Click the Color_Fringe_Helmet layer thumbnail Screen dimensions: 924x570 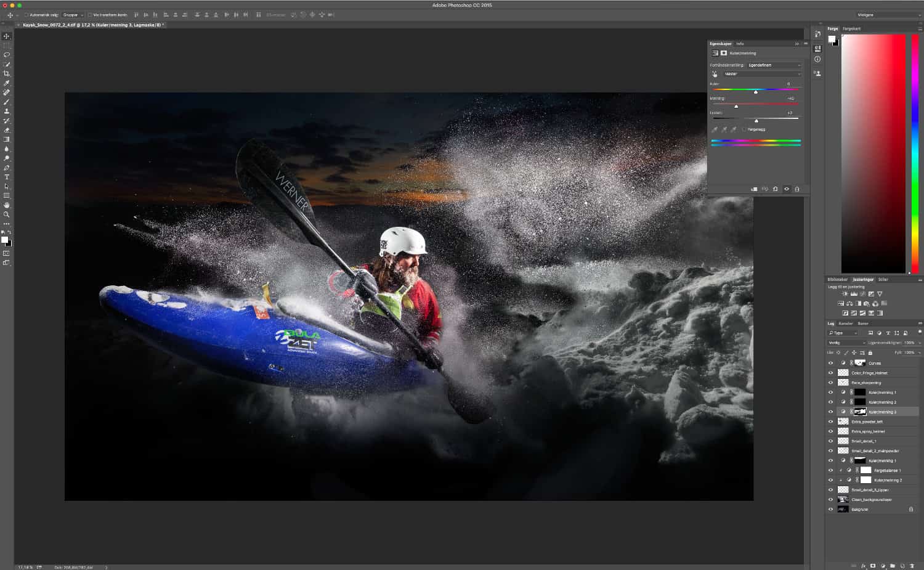point(843,373)
